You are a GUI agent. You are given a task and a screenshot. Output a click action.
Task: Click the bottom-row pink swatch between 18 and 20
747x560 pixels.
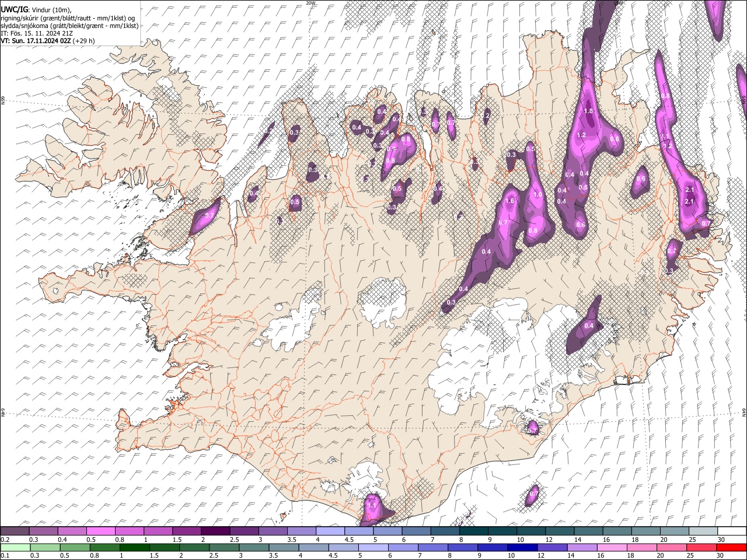point(641,547)
